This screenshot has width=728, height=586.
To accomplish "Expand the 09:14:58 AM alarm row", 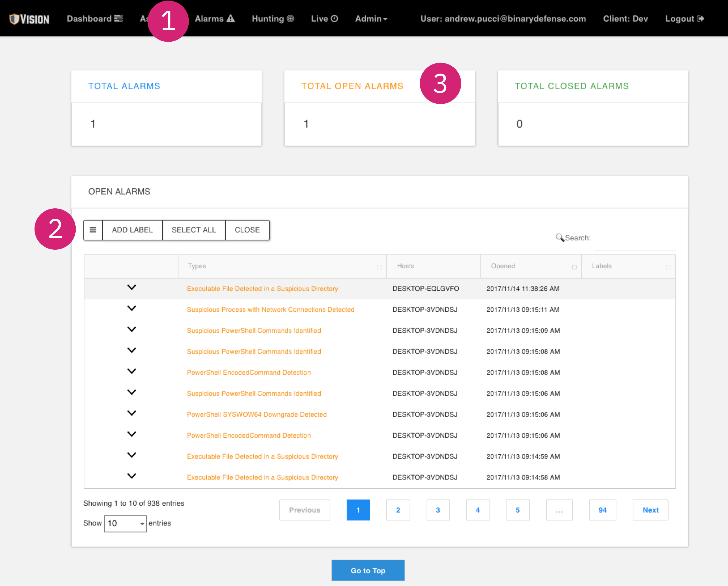I will pos(132,476).
